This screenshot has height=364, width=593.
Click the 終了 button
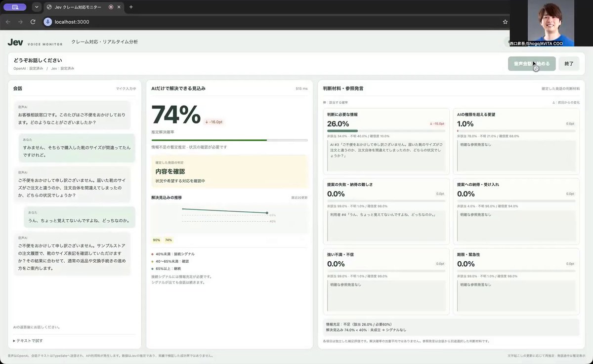pyautogui.click(x=569, y=64)
